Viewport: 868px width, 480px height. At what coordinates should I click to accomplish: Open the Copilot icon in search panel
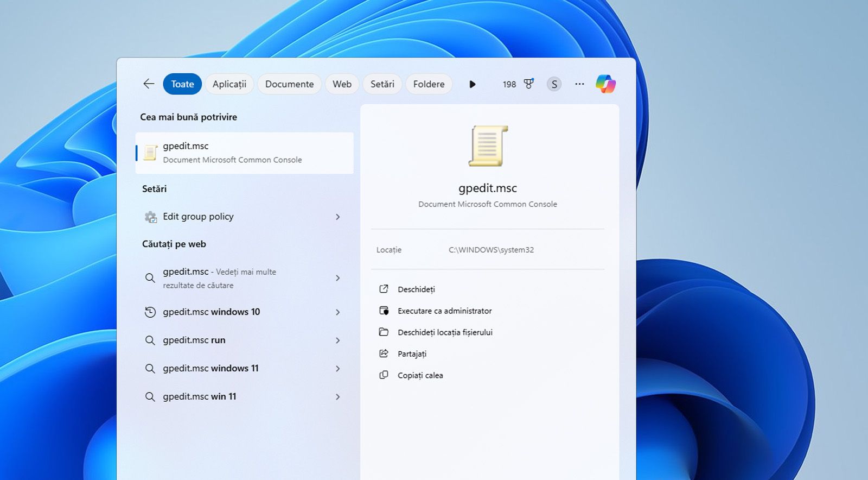(605, 84)
